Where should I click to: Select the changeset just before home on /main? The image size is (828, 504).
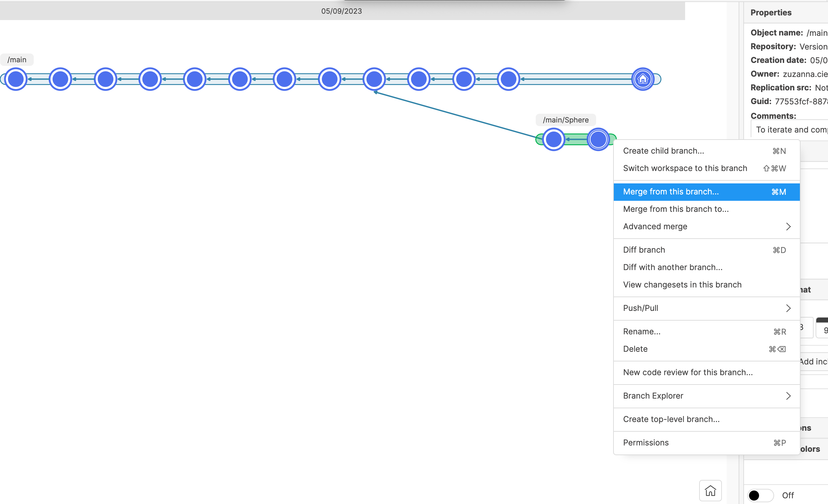pyautogui.click(x=508, y=79)
